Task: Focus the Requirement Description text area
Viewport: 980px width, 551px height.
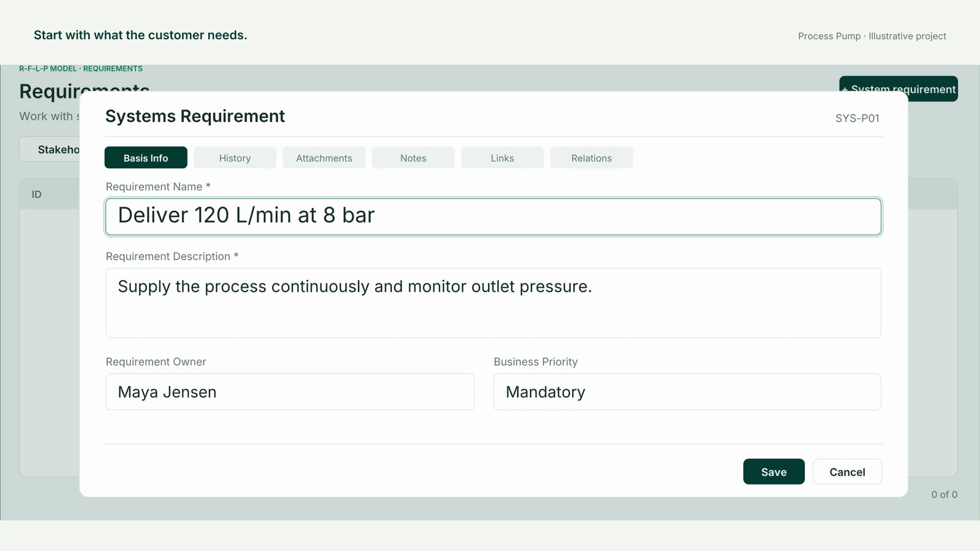Action: pos(493,303)
